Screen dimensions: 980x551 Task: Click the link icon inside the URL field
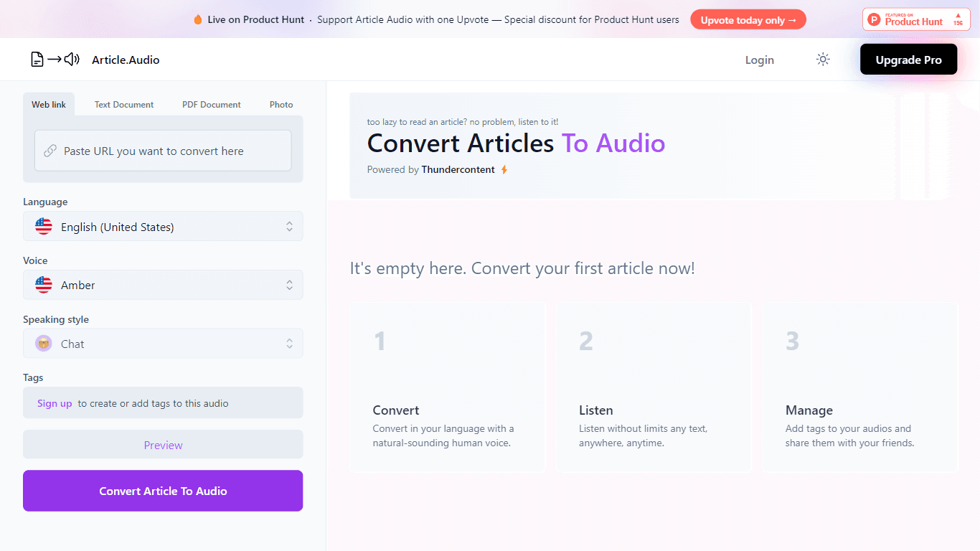click(x=50, y=151)
